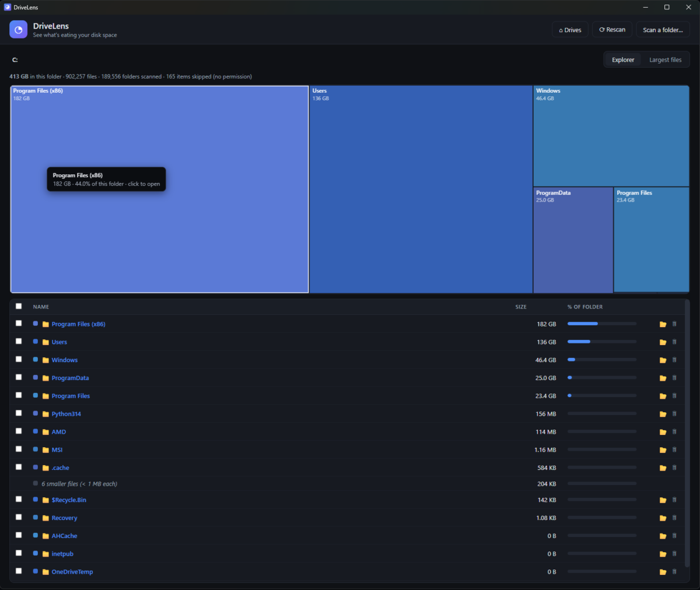Screen dimensions: 700x590
Task: Click the DriveLens app logo
Action: 18,29
